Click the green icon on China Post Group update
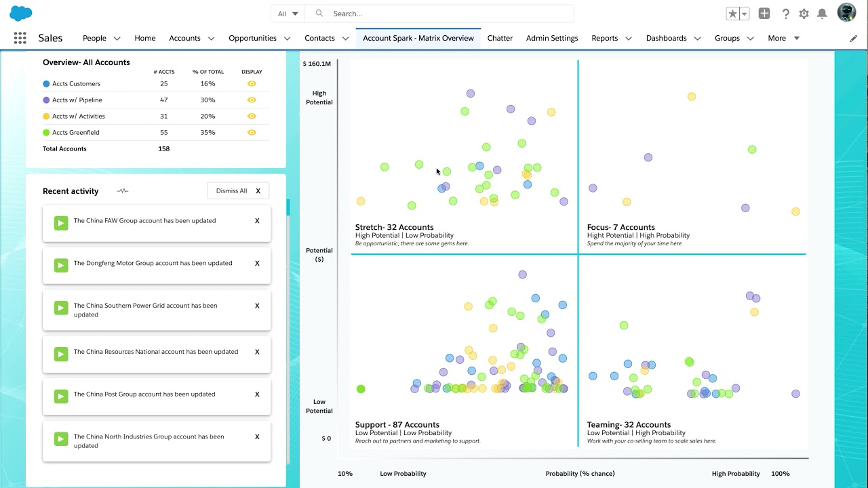The width and height of the screenshot is (868, 488). click(61, 396)
